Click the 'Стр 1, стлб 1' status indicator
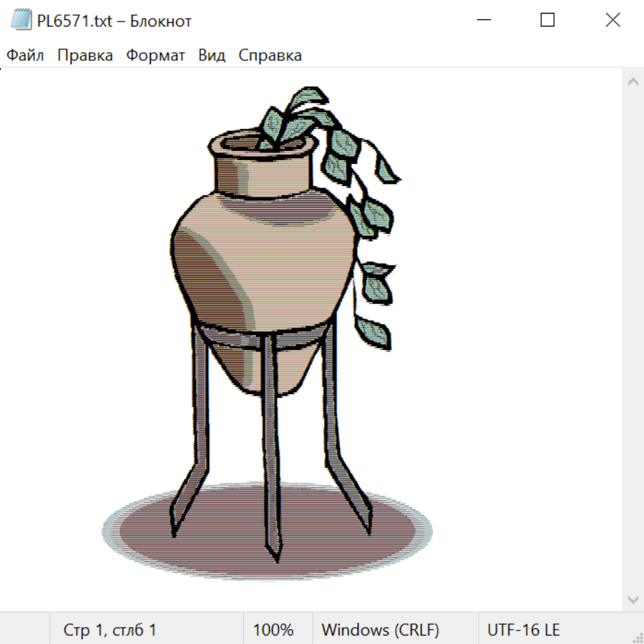Viewport: 644px width, 644px height. (110, 630)
